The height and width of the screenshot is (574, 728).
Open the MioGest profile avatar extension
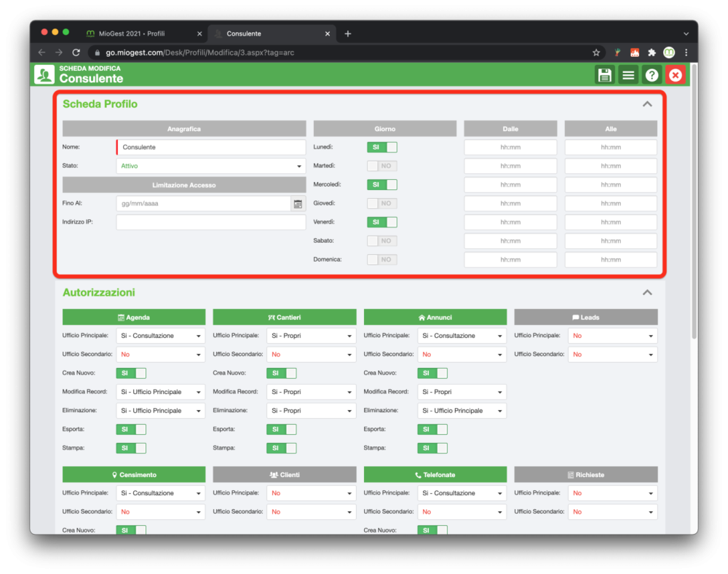[x=669, y=52]
